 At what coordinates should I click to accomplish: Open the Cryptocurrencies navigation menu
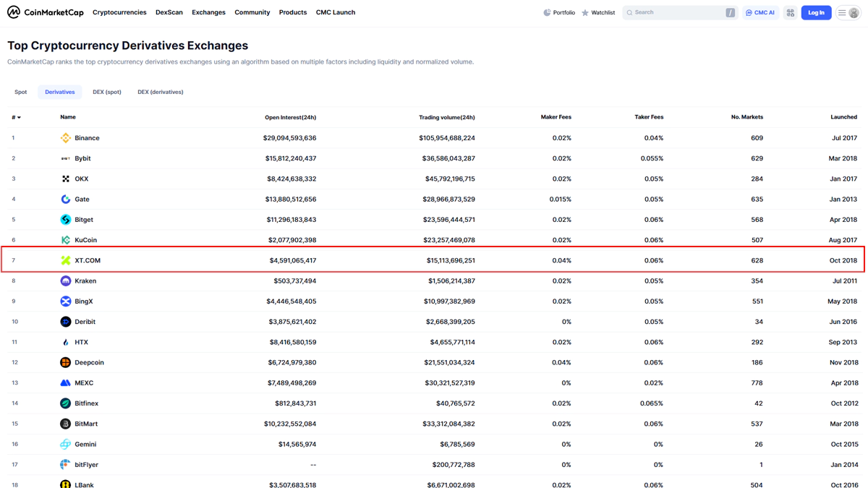pyautogui.click(x=119, y=12)
